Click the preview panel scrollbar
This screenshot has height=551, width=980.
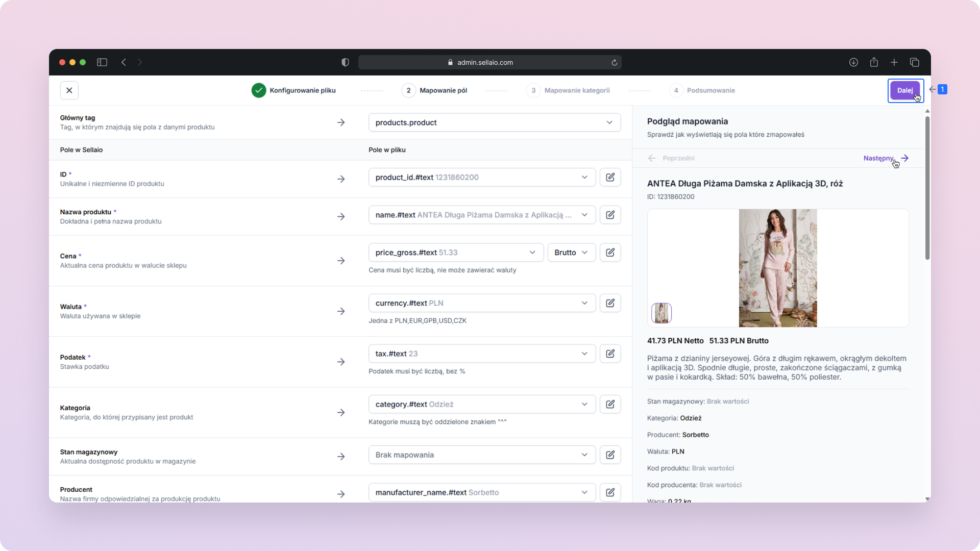[x=927, y=188]
